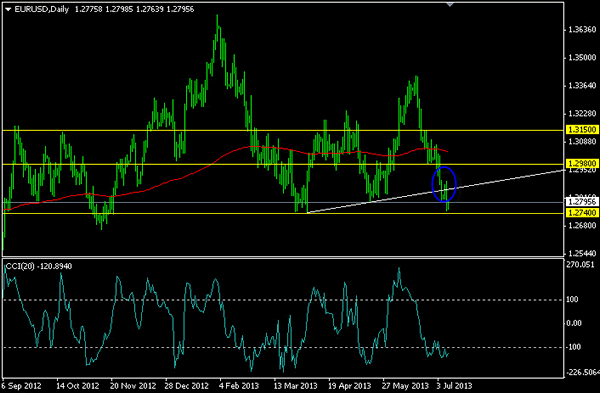Select the 6 Sep 2012 date label
Viewport: 600px width, 393px height.
pyautogui.click(x=22, y=386)
